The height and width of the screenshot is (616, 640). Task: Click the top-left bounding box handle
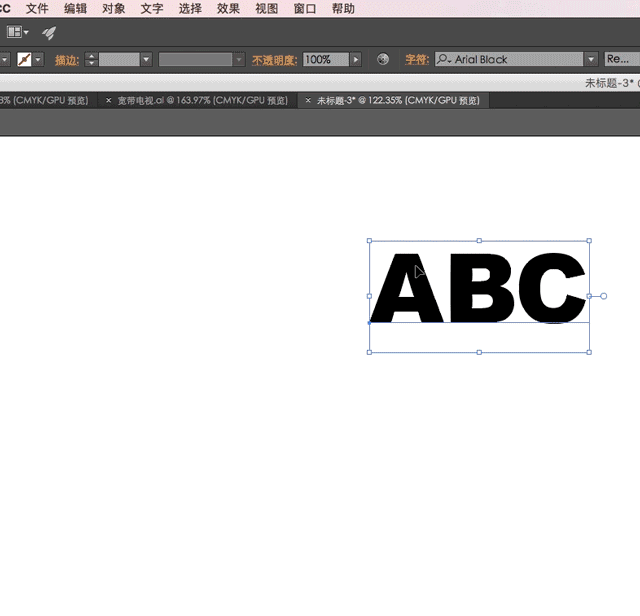[x=369, y=241]
